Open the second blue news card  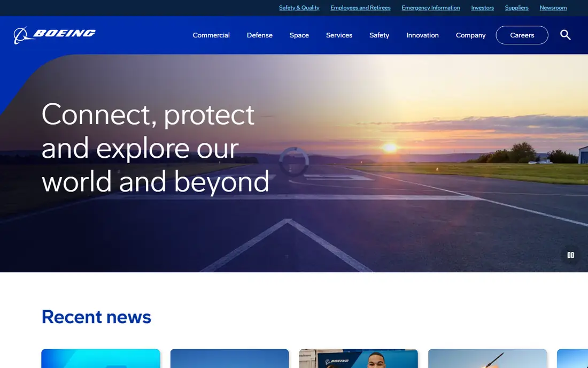point(229,358)
